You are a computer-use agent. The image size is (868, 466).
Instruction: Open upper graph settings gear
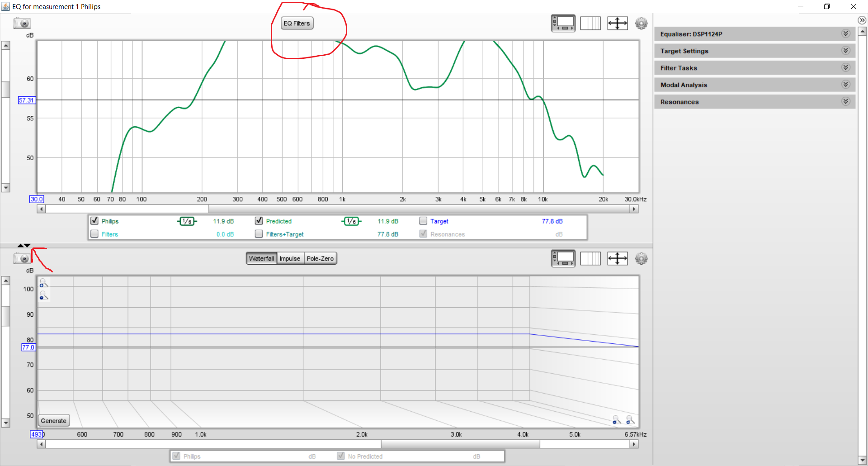(641, 23)
